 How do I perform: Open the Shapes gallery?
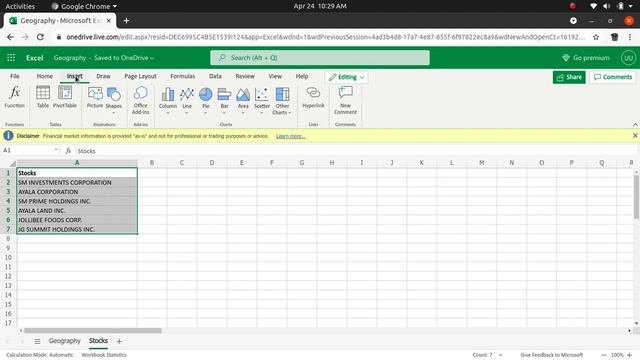coord(113,100)
